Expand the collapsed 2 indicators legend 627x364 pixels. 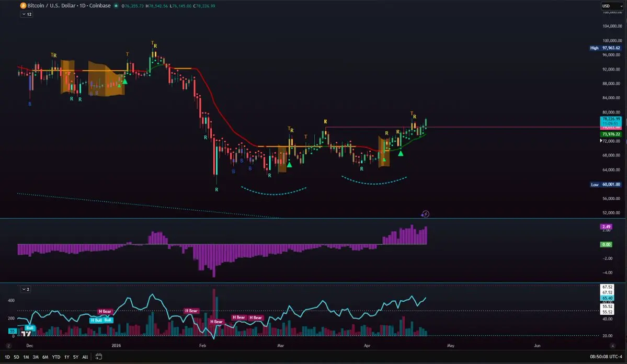tap(25, 289)
